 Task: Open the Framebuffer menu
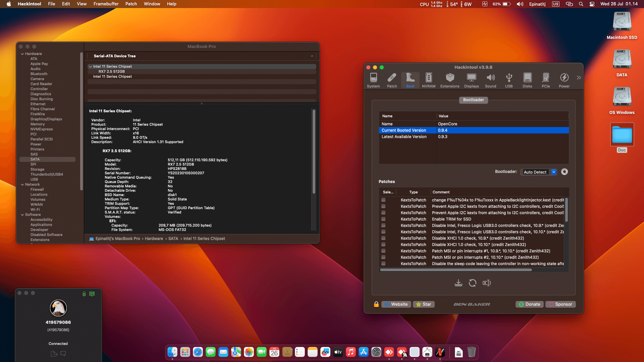point(106,4)
